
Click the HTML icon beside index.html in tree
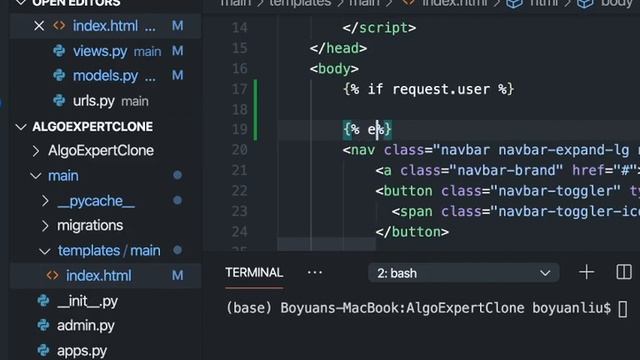(x=53, y=276)
